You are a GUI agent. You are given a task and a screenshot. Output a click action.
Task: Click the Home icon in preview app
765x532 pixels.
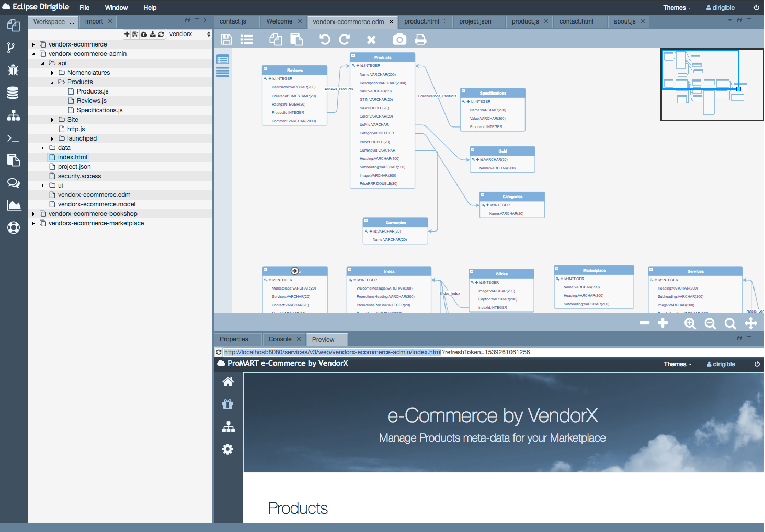(x=228, y=382)
